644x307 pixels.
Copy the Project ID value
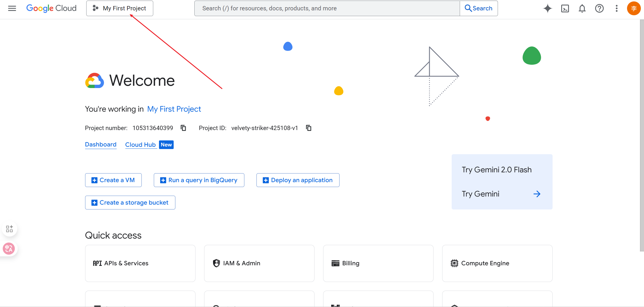point(308,128)
